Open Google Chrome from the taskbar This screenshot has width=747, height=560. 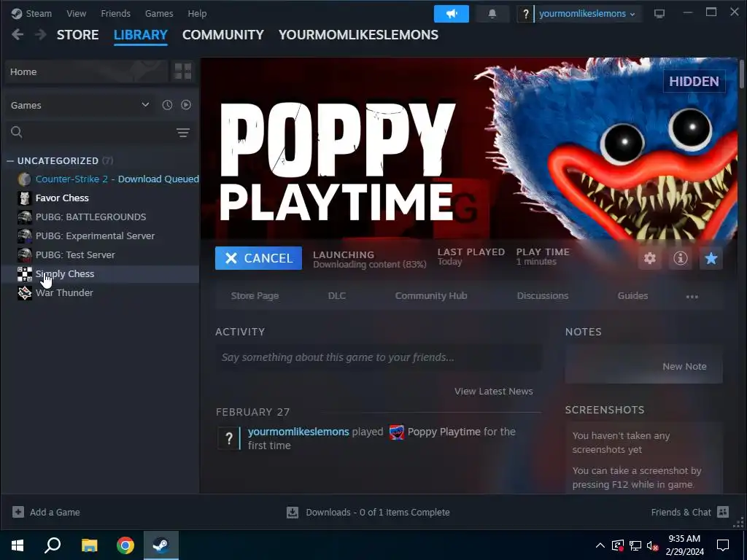125,545
